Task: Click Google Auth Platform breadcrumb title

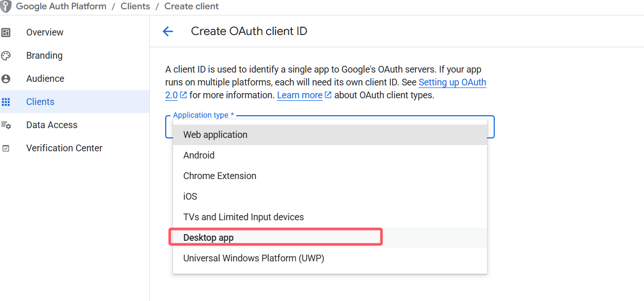Action: coord(61,7)
